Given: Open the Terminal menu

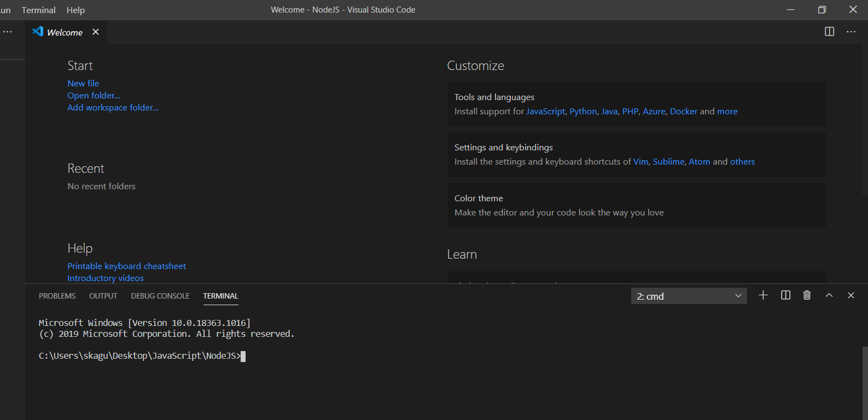Looking at the screenshot, I should pyautogui.click(x=39, y=10).
